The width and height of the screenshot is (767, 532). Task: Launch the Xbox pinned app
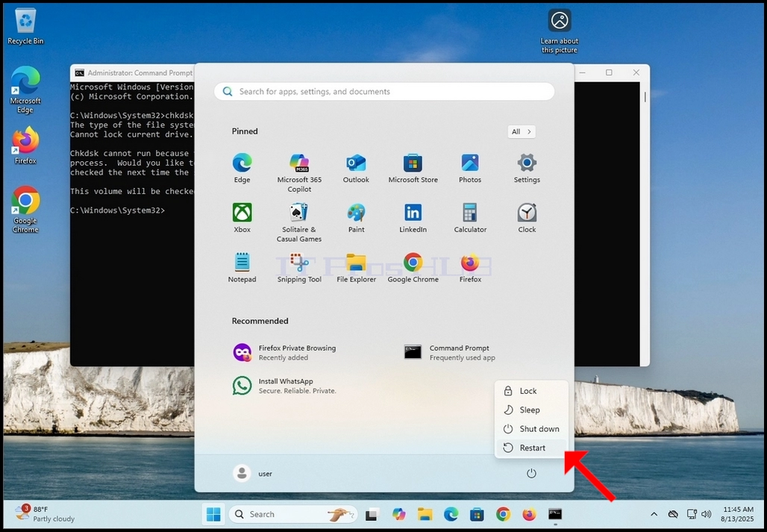(242, 218)
